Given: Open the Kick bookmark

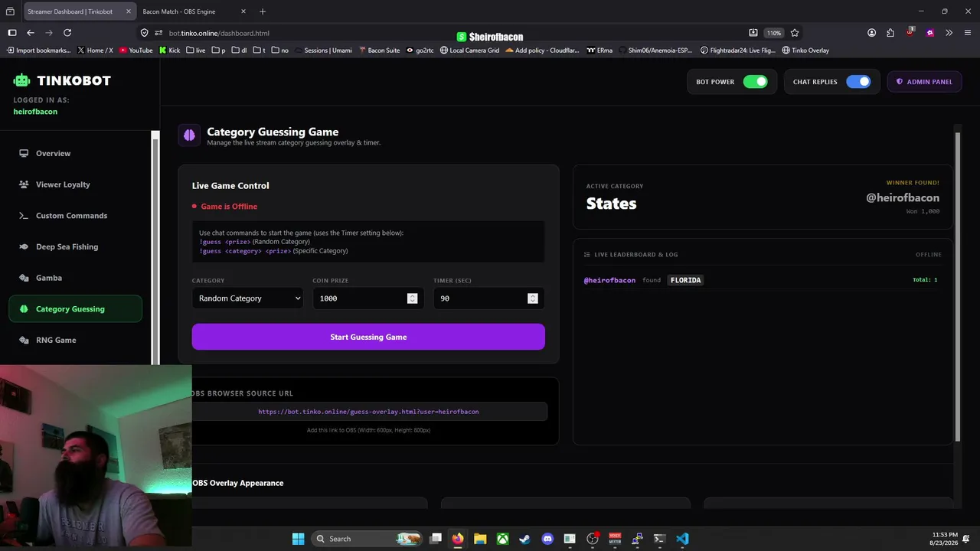Looking at the screenshot, I should click(x=170, y=51).
